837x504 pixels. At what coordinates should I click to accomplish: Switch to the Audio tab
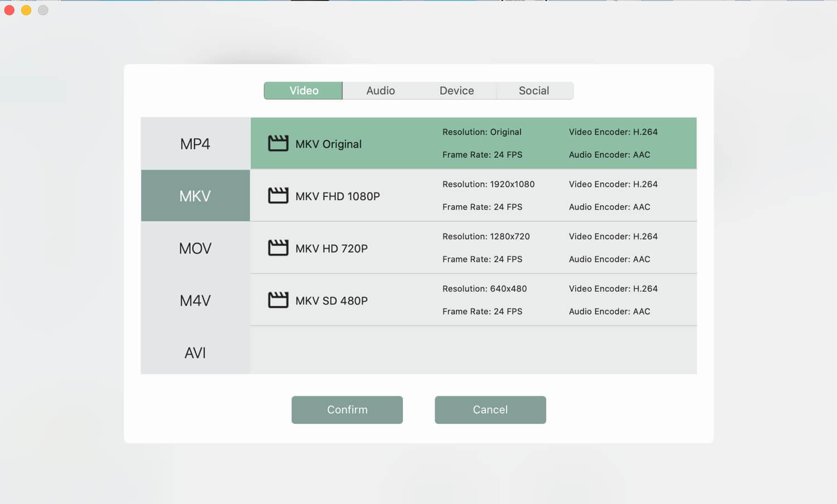click(381, 91)
